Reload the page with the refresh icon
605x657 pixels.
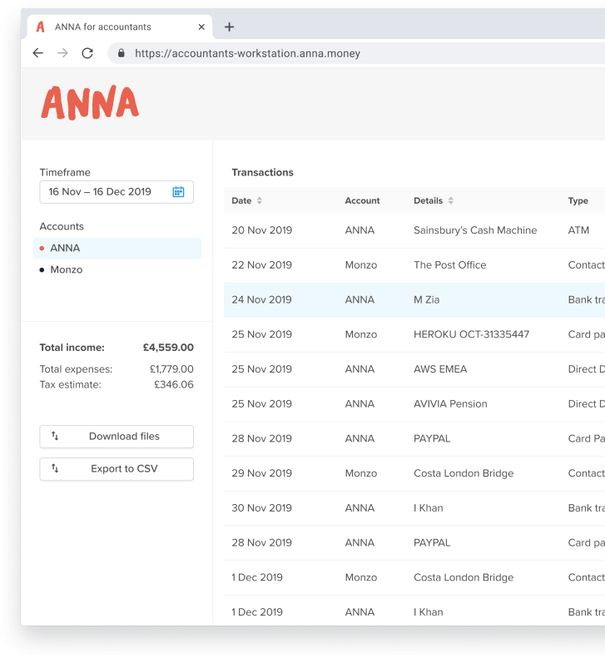pos(88,53)
